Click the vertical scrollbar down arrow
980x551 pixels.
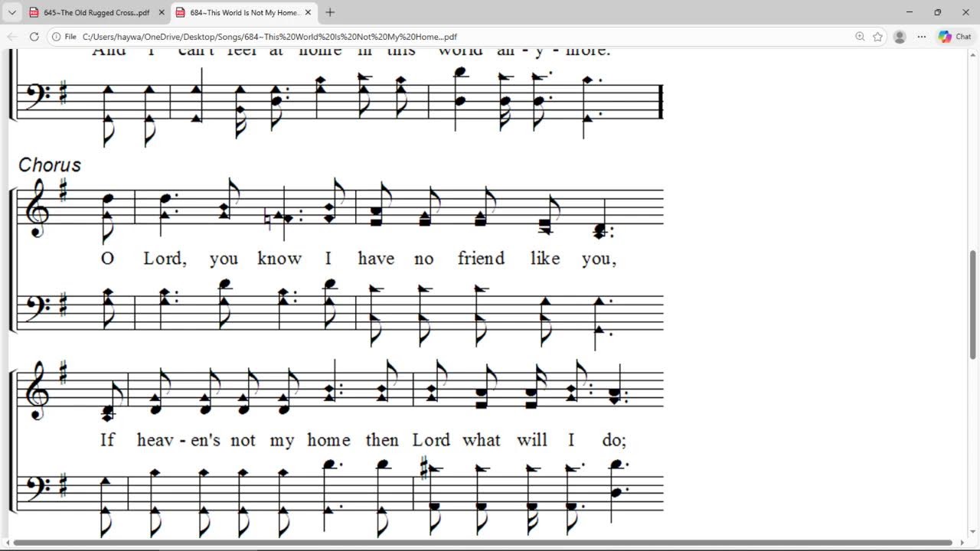[973, 532]
